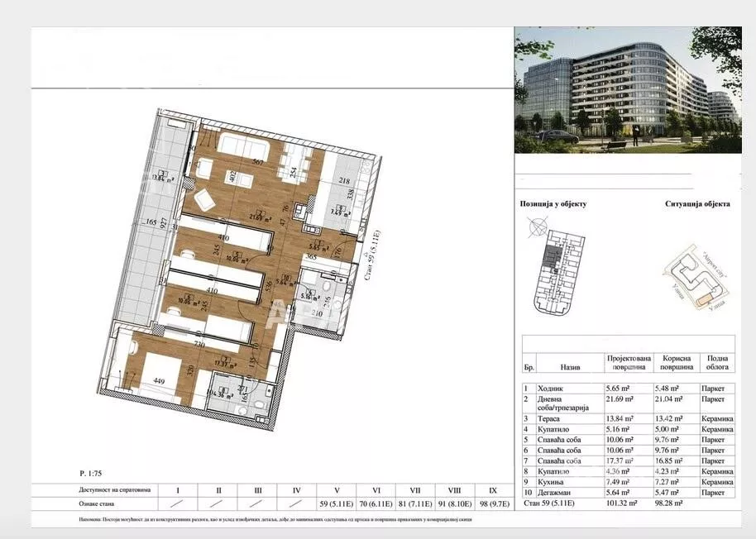Click 'Паркет' in the Ходник row
The width and height of the screenshot is (756, 539).
(713, 389)
